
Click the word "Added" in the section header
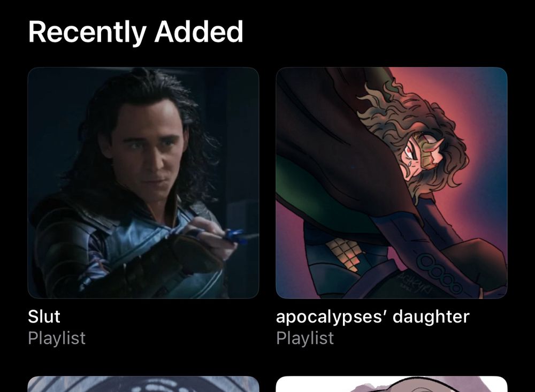coord(198,32)
